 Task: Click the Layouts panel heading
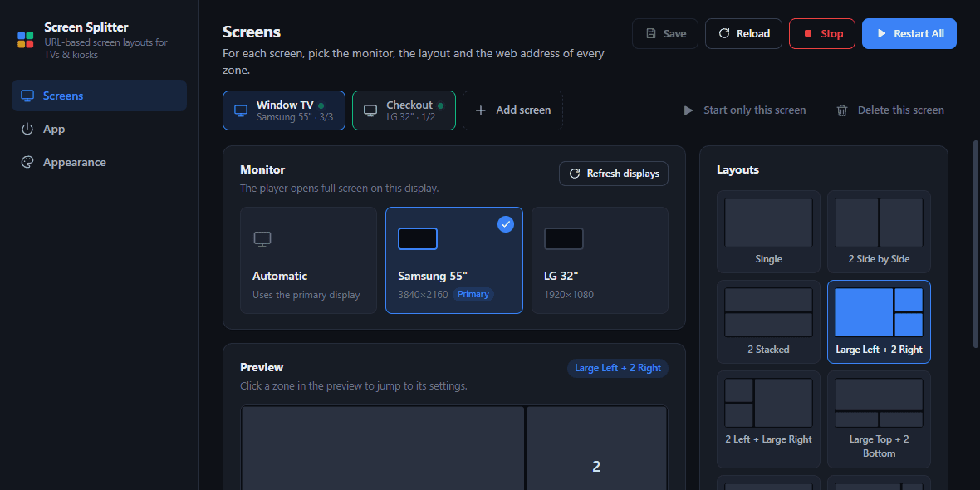[738, 169]
